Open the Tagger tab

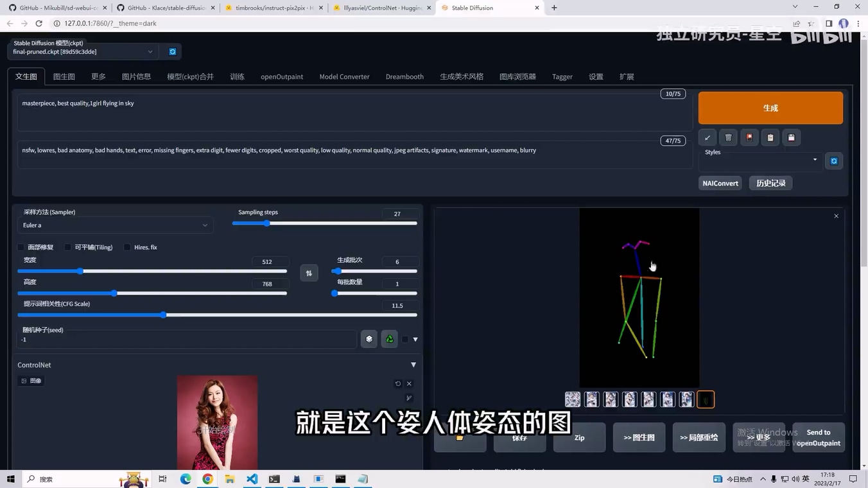(562, 76)
